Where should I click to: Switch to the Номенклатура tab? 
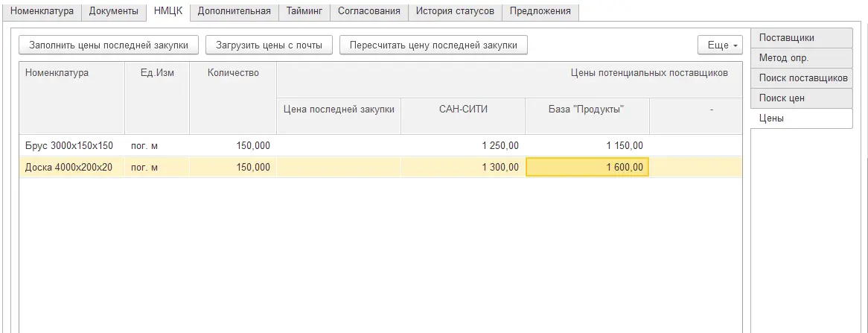[42, 11]
